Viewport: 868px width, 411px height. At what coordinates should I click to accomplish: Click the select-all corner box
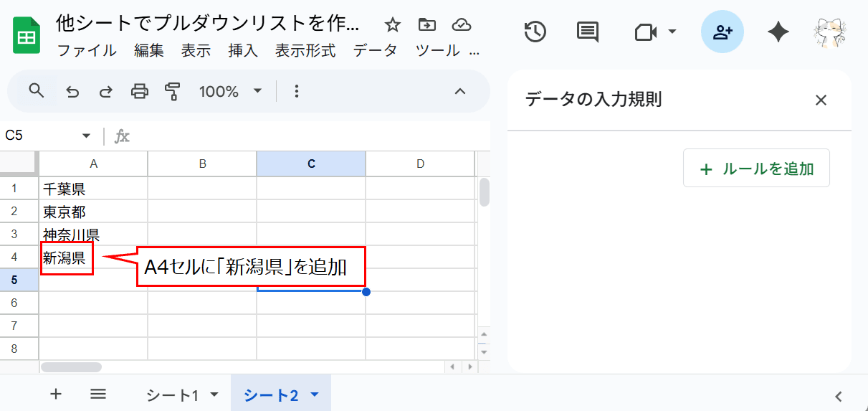pos(19,164)
